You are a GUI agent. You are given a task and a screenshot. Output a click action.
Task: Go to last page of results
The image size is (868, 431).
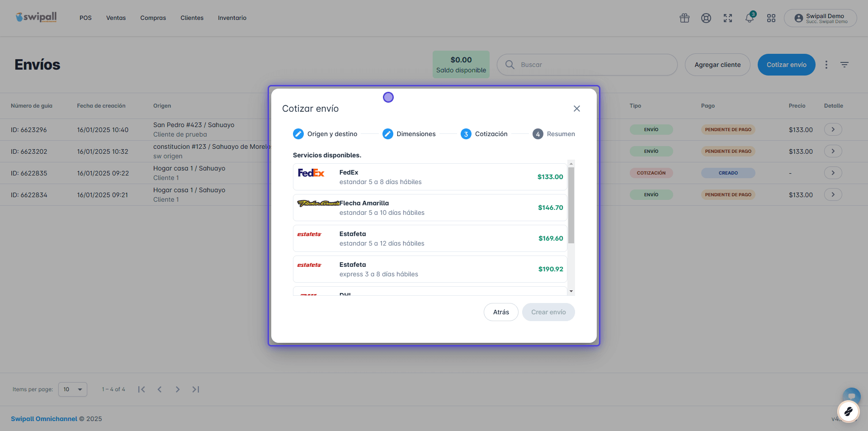(196, 389)
